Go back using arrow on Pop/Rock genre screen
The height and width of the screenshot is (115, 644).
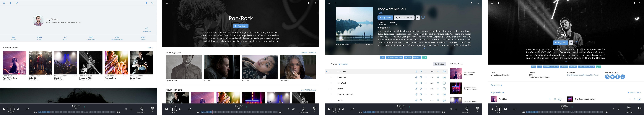pos(173,3)
